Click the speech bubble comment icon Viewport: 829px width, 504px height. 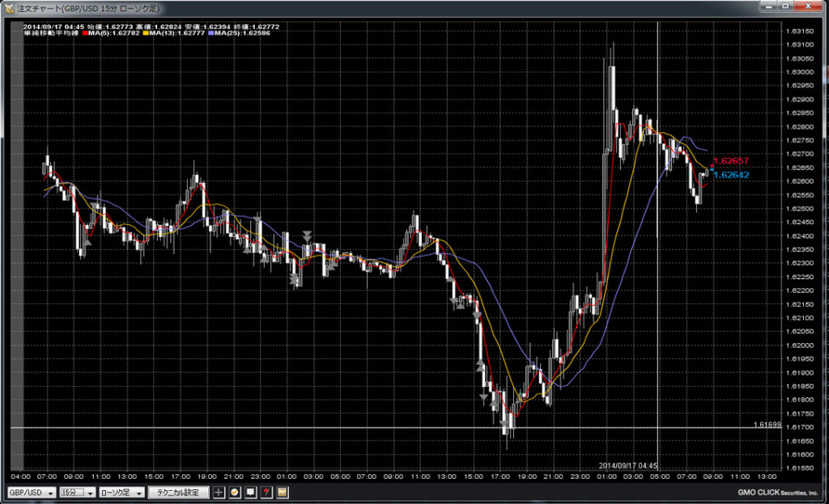coord(250,492)
